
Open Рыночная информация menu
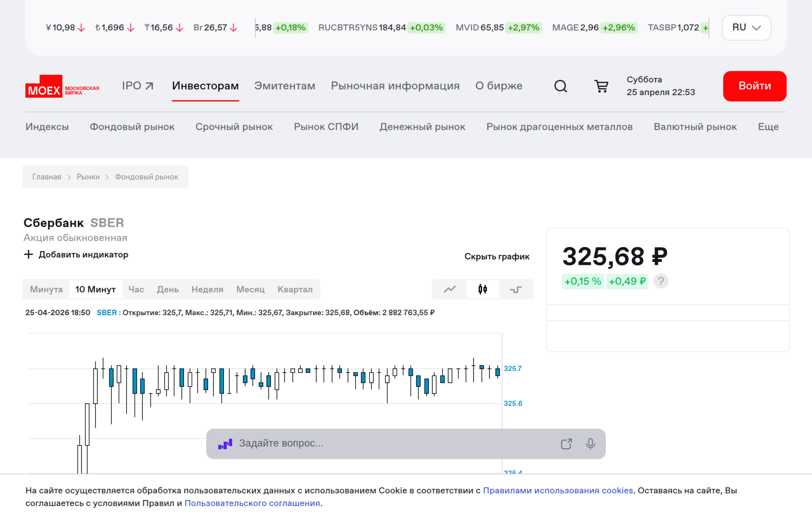click(395, 86)
